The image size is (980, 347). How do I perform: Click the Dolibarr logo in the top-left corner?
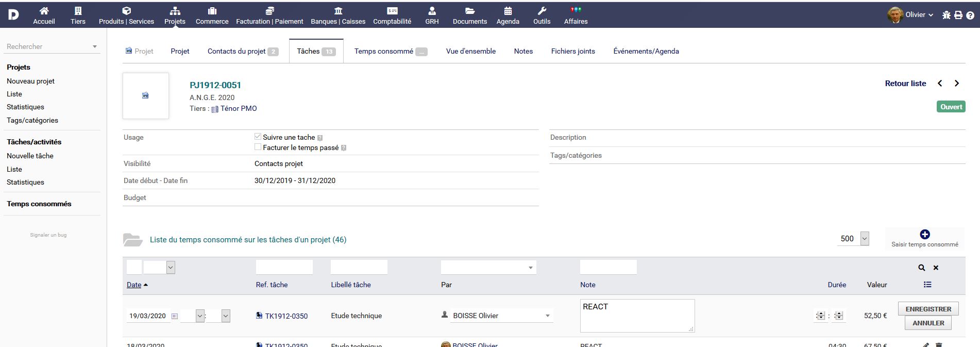tap(13, 14)
